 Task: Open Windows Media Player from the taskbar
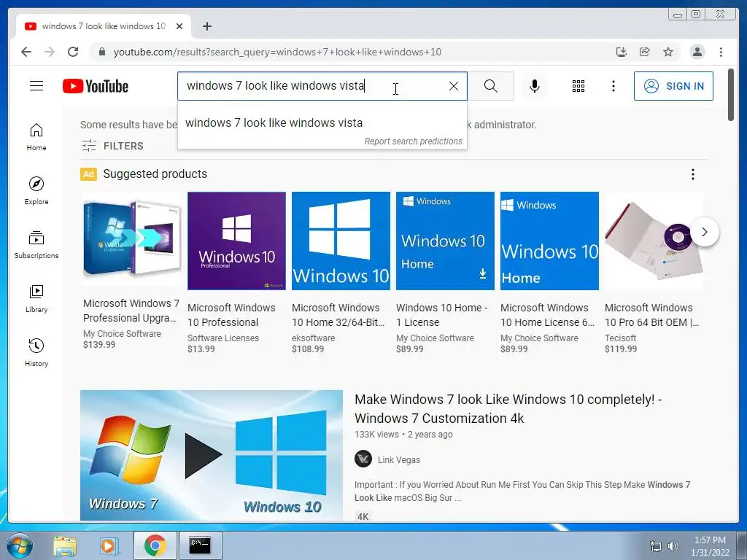click(108, 546)
